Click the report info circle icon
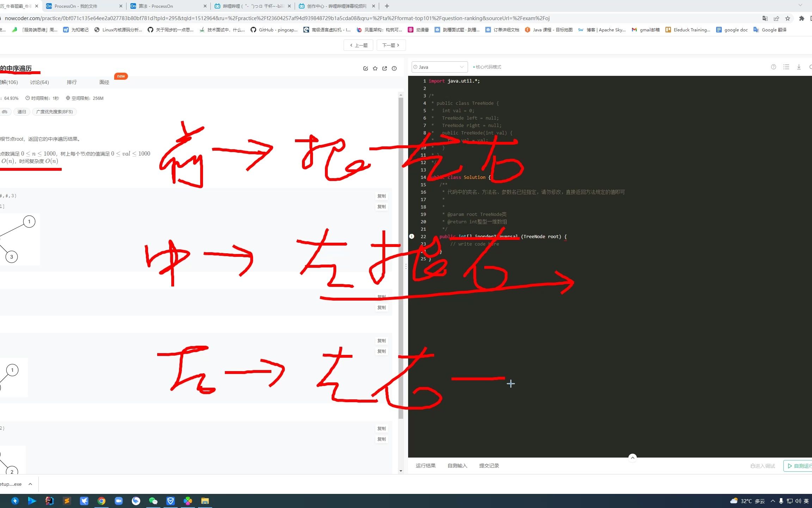The image size is (812, 508). (394, 68)
